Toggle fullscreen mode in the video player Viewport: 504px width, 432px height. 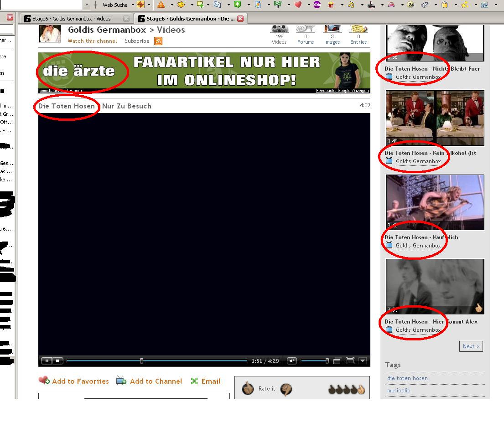point(350,361)
